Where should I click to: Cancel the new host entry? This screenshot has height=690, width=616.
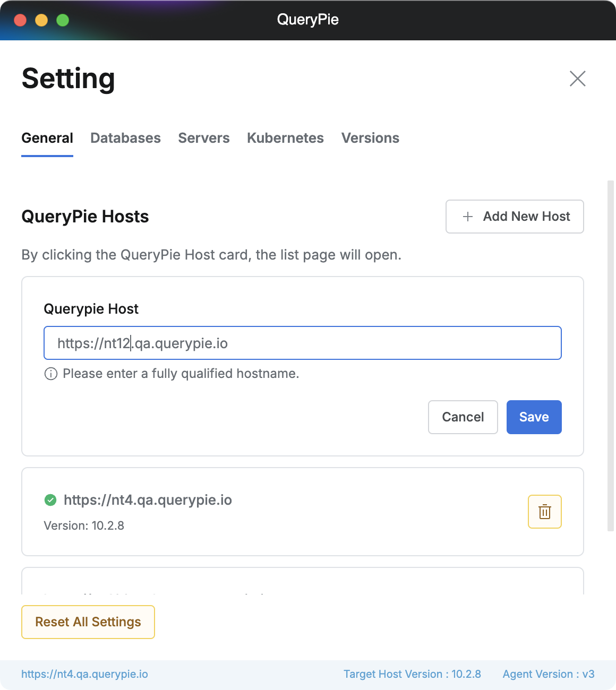[x=463, y=417]
